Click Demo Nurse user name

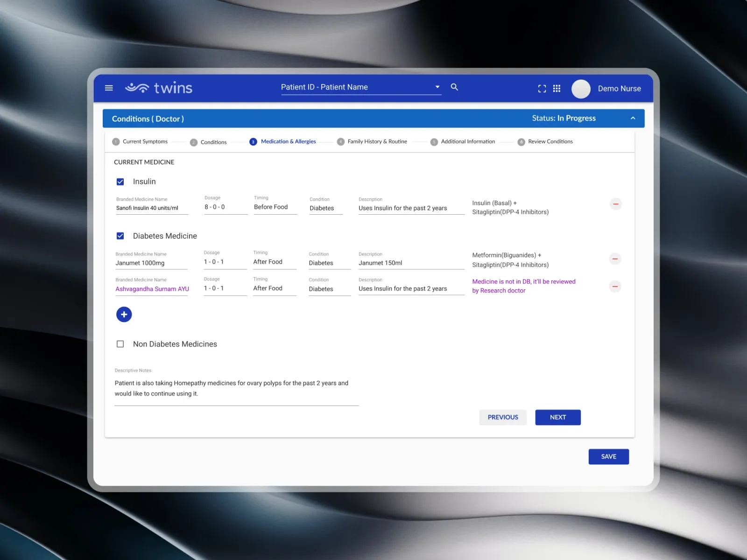[x=620, y=89]
